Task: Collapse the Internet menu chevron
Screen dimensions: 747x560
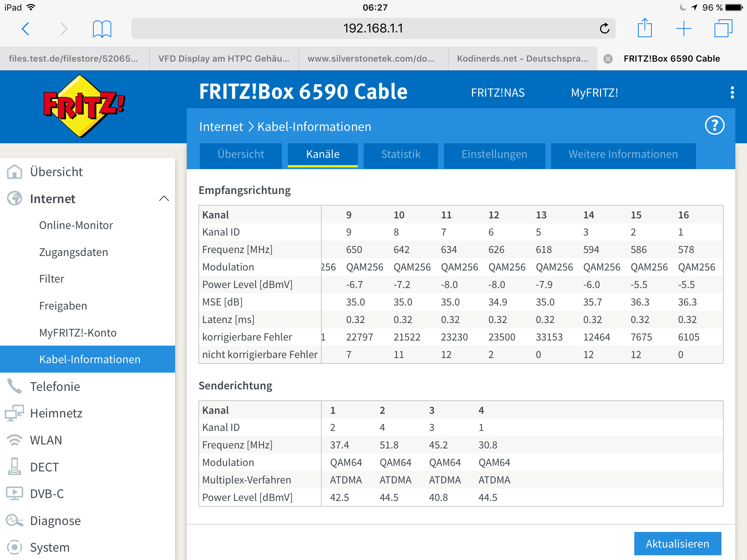Action: click(164, 198)
